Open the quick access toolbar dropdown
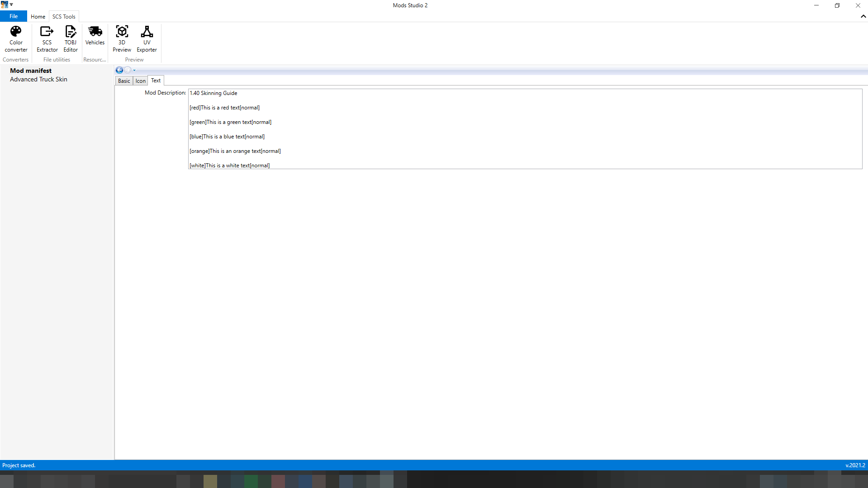Screen dimensions: 868x488 coord(11,5)
